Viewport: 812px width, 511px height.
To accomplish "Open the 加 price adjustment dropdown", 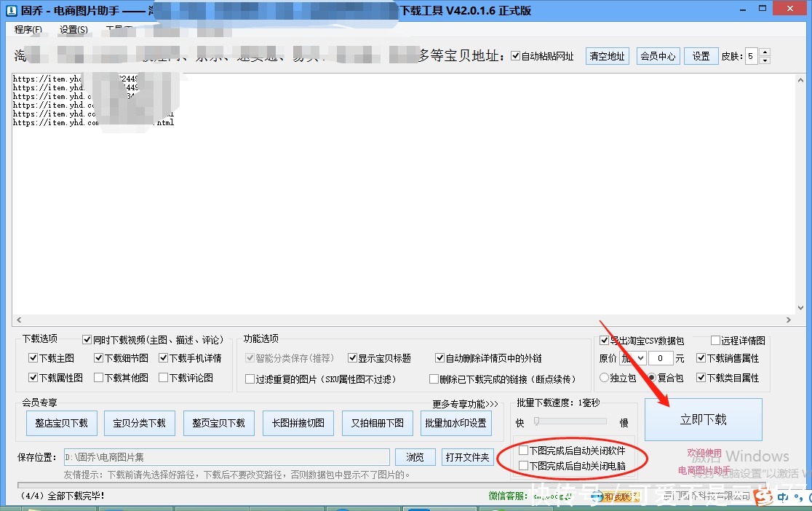I will coord(635,358).
